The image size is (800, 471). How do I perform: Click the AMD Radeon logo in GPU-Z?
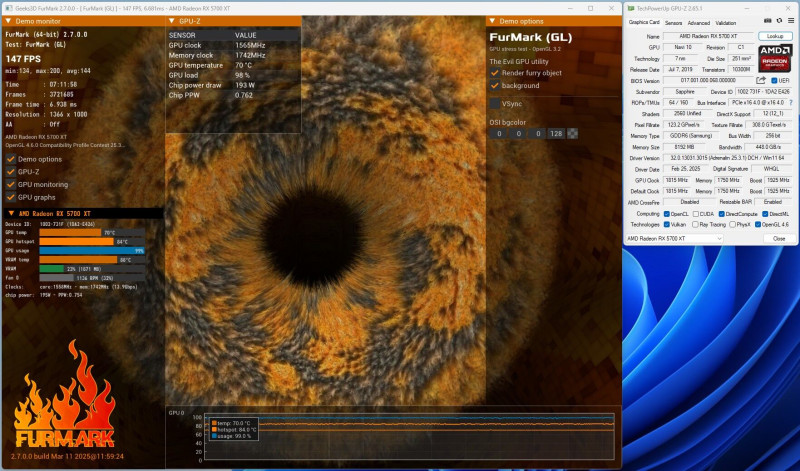click(775, 58)
